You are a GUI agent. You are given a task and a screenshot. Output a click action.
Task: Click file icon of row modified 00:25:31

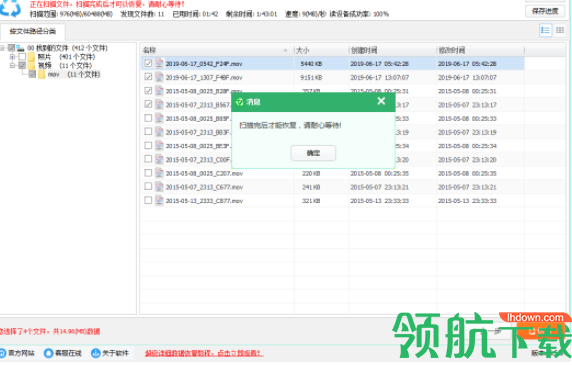tap(159, 90)
